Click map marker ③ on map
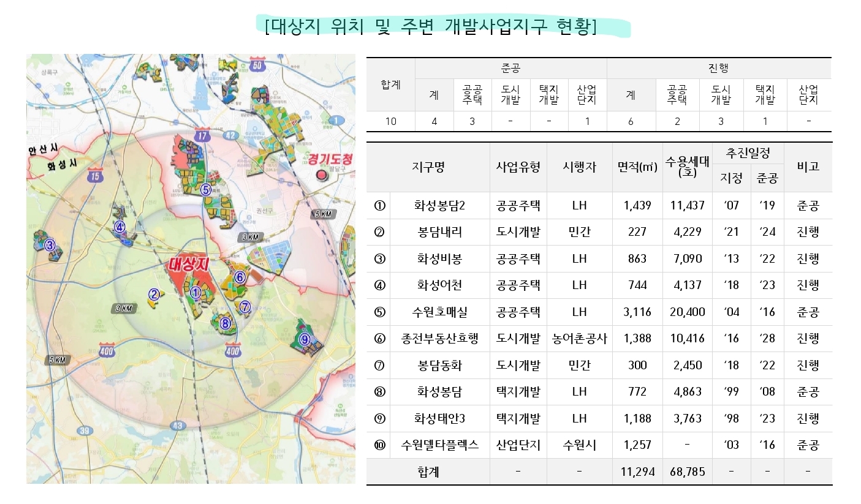This screenshot has height=504, width=861. 50,245
